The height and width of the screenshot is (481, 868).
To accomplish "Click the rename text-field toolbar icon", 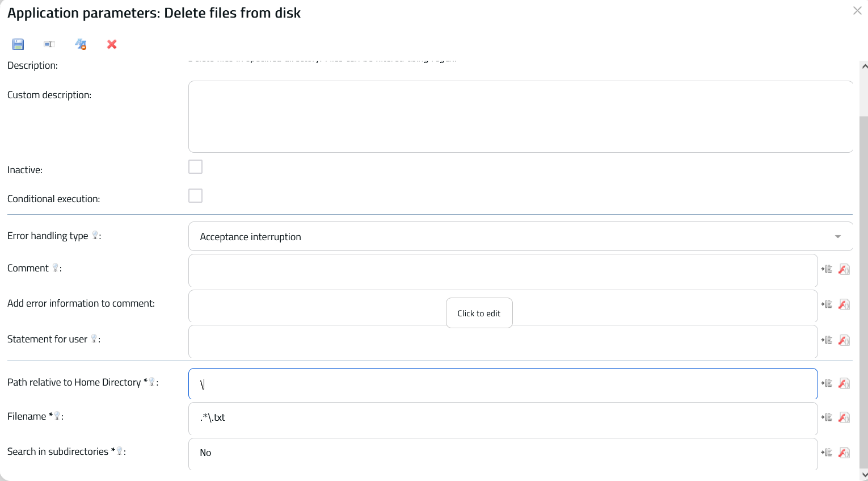I will click(49, 44).
